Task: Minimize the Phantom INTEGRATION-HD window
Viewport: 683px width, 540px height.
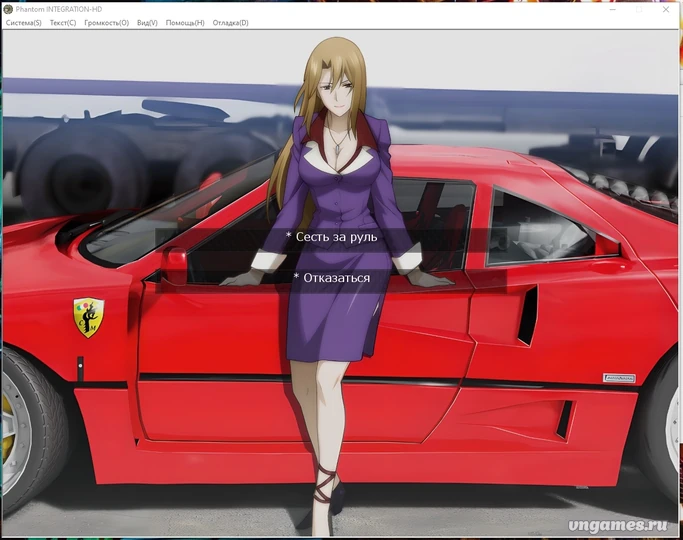Action: pyautogui.click(x=614, y=8)
